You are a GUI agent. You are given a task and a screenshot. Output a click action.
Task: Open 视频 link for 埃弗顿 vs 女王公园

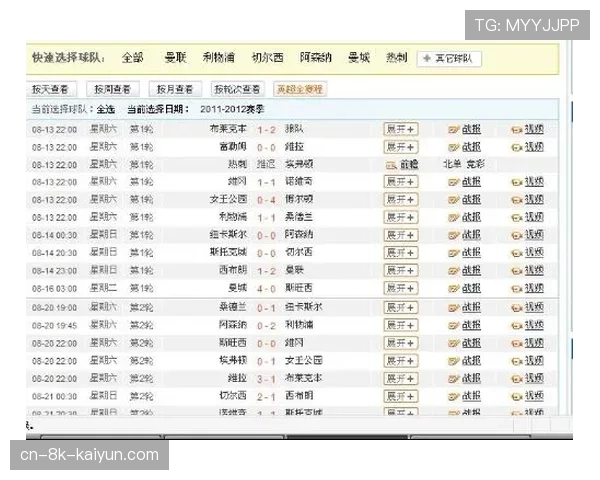[534, 361]
